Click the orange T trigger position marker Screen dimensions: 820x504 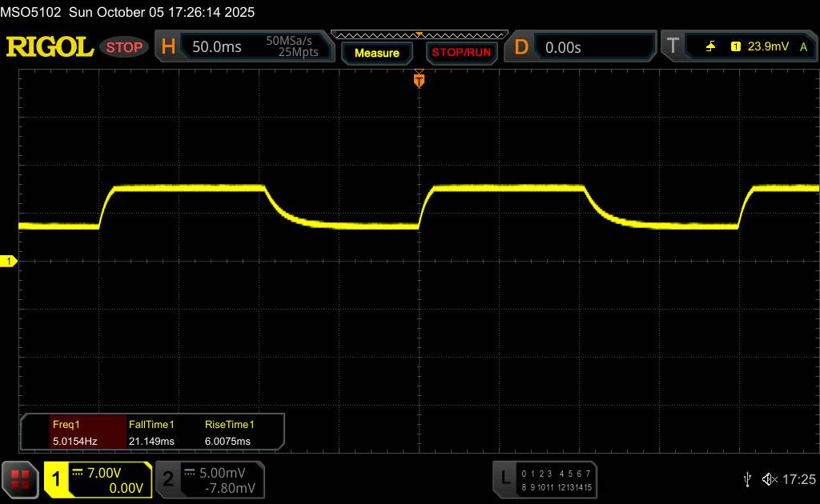(x=419, y=79)
